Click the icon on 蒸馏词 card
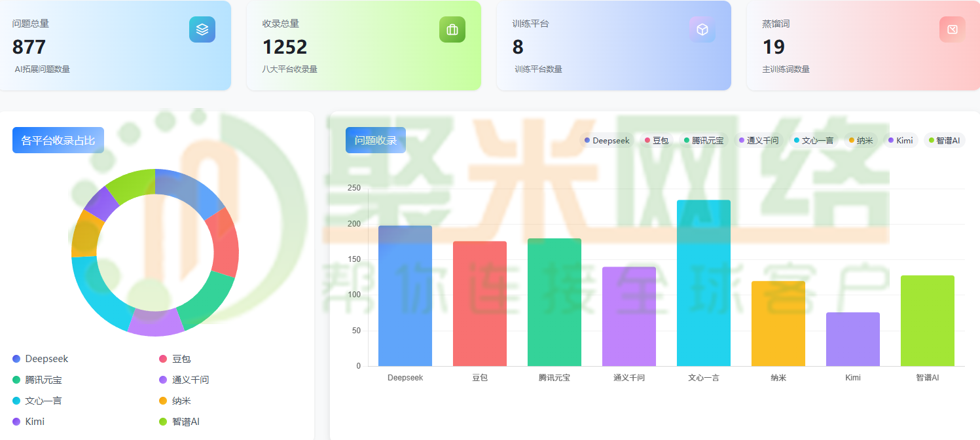This screenshot has height=440, width=980. point(953,29)
